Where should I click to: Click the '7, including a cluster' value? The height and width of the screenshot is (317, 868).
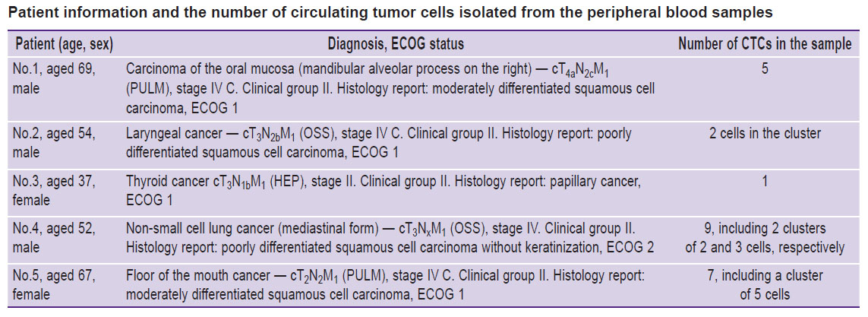click(x=765, y=276)
